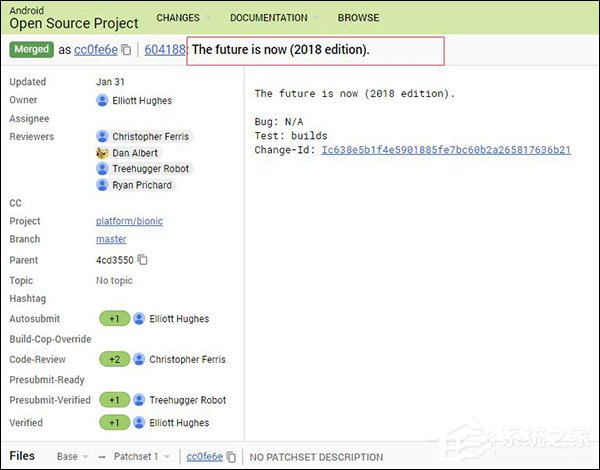600x470 pixels.
Task: Click the green Merged status badge
Action: [x=31, y=50]
